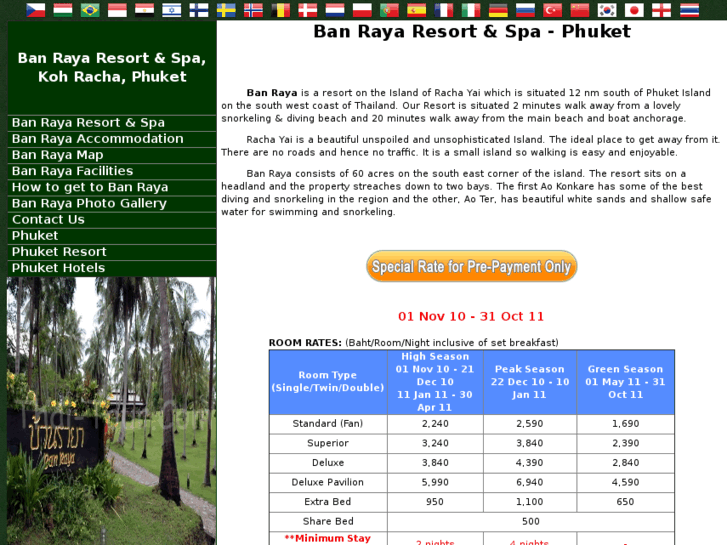Select the French flag language icon
The width and height of the screenshot is (727, 545).
coord(444,10)
